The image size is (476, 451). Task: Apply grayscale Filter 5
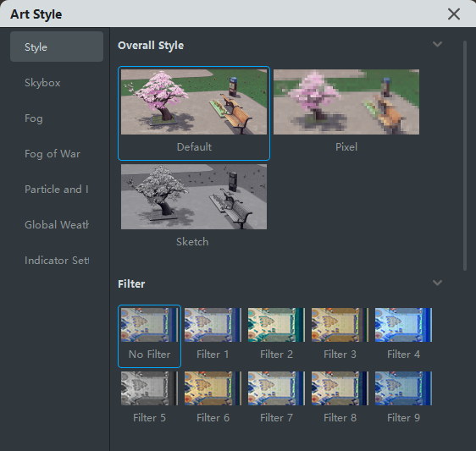[x=149, y=388]
